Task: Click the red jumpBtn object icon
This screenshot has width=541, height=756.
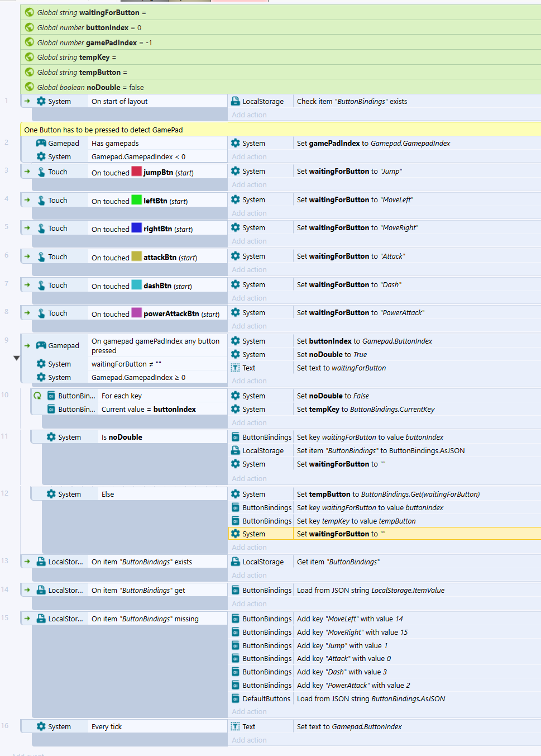Action: pyautogui.click(x=137, y=172)
